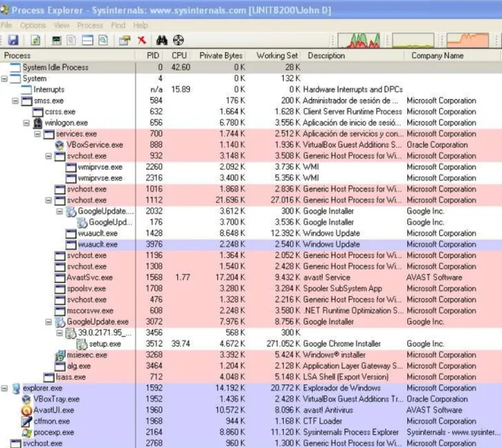Image resolution: width=502 pixels, height=448 pixels.
Task: Click the explorer.exe computer icon
Action: click(16, 388)
